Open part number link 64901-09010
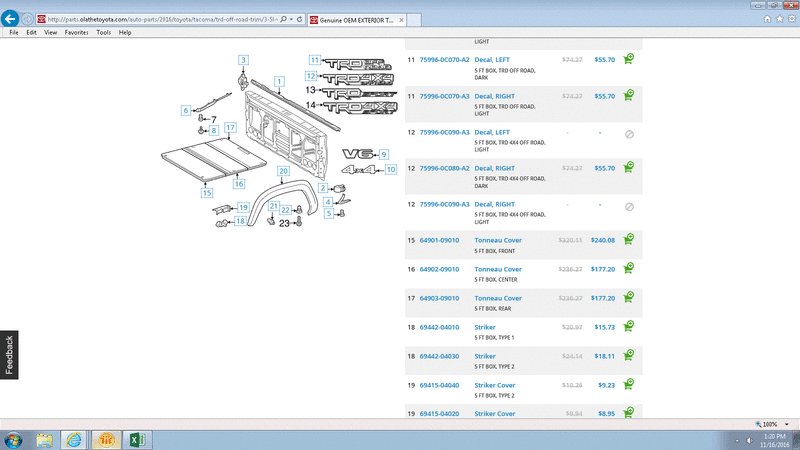 439,240
